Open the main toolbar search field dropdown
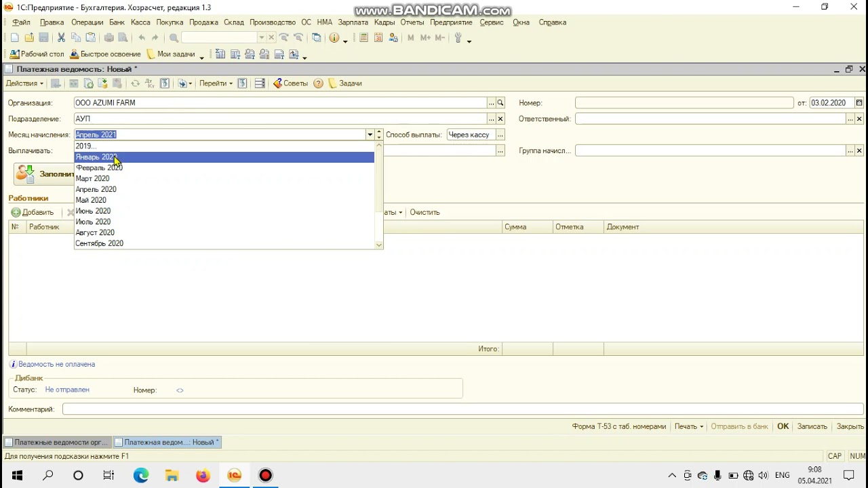868x488 pixels. point(262,38)
